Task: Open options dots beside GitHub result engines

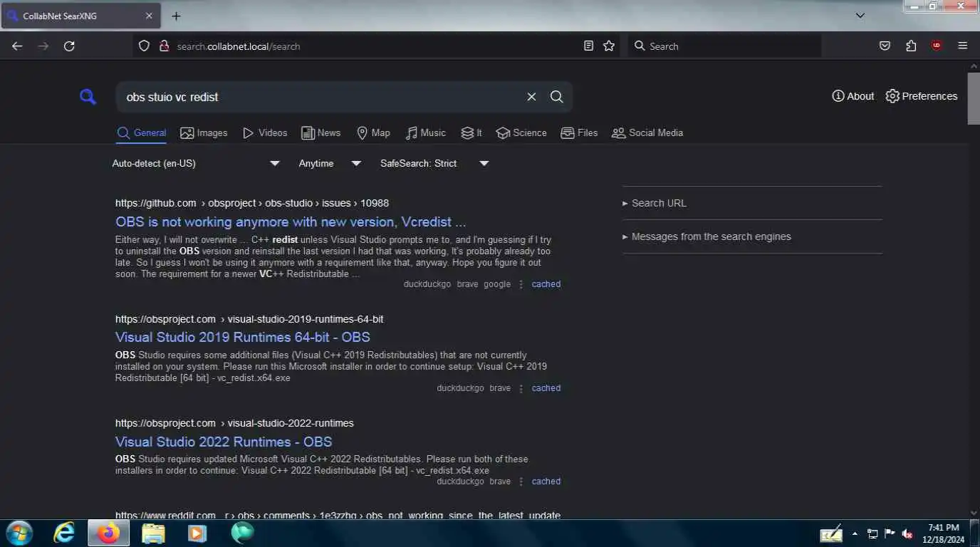Action: click(x=521, y=284)
